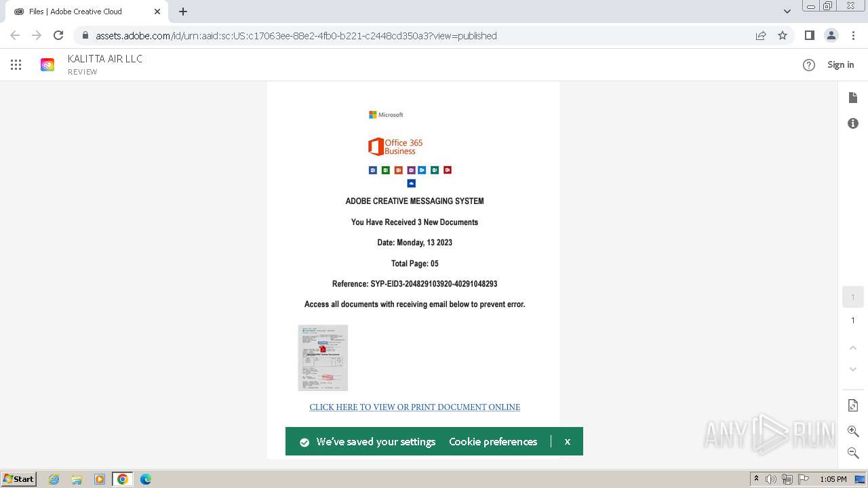Image resolution: width=868 pixels, height=488 pixels.
Task: Click the Access app icon in document
Action: pos(448,170)
